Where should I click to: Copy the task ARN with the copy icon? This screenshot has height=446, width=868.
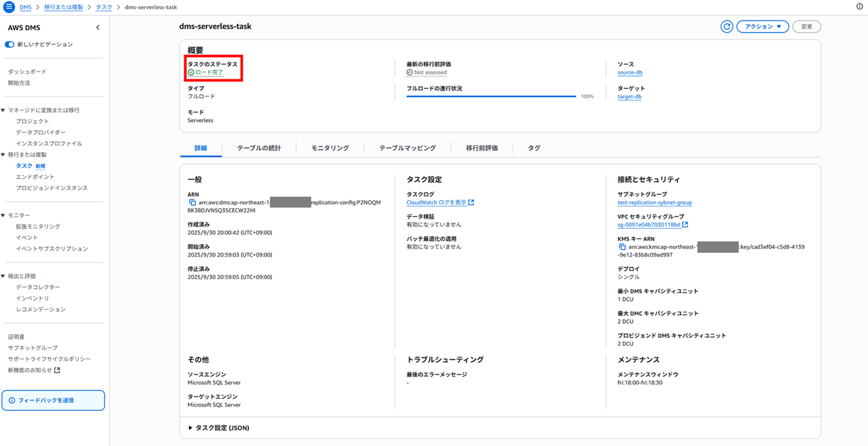pyautogui.click(x=192, y=202)
